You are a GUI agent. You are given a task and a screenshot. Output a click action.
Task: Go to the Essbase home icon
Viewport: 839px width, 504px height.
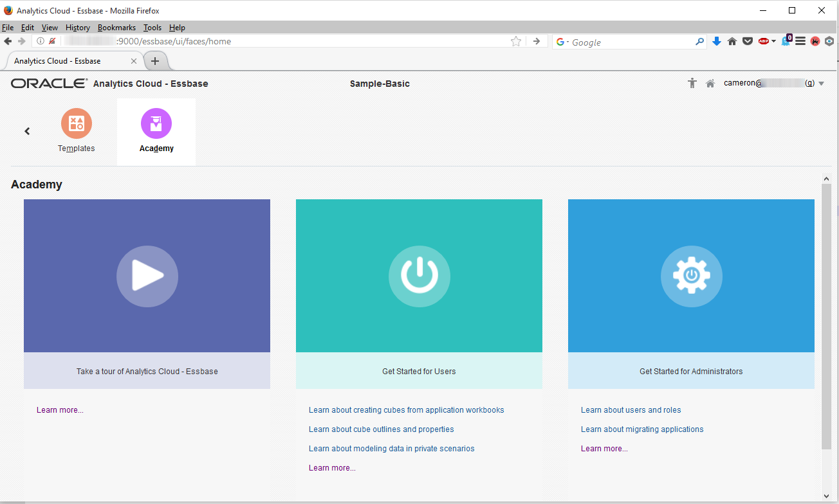coord(710,84)
